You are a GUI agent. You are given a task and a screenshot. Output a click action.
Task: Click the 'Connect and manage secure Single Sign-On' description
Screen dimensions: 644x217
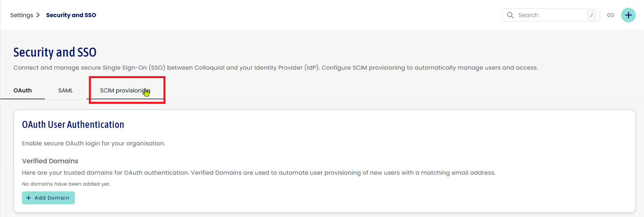coord(276,68)
